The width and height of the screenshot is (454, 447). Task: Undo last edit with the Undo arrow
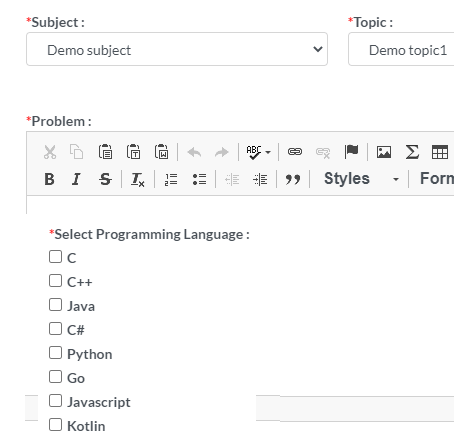(x=194, y=152)
